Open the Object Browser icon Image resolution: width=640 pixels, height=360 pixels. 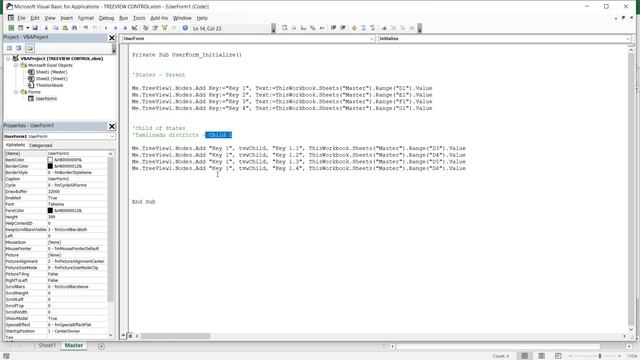pos(165,28)
